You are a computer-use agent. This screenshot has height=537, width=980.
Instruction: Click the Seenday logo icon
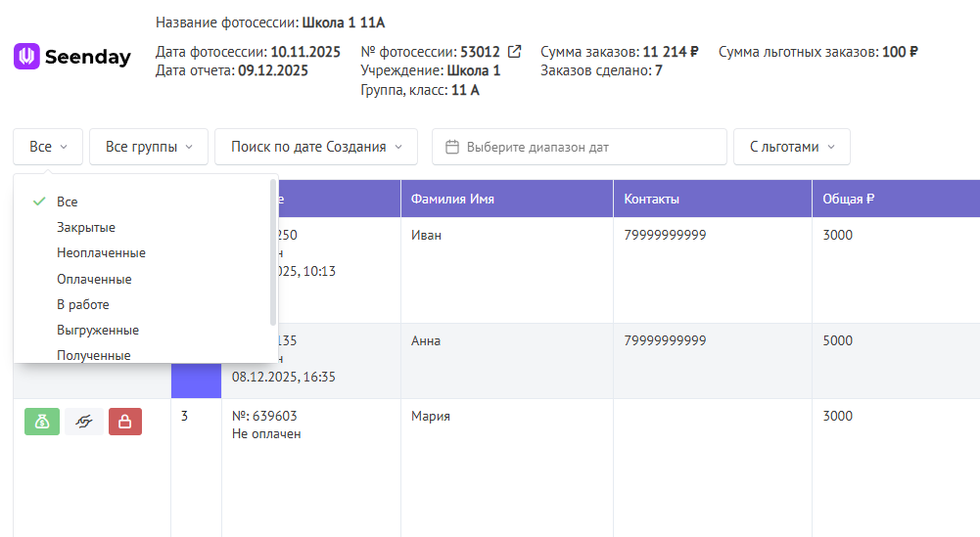[26, 57]
